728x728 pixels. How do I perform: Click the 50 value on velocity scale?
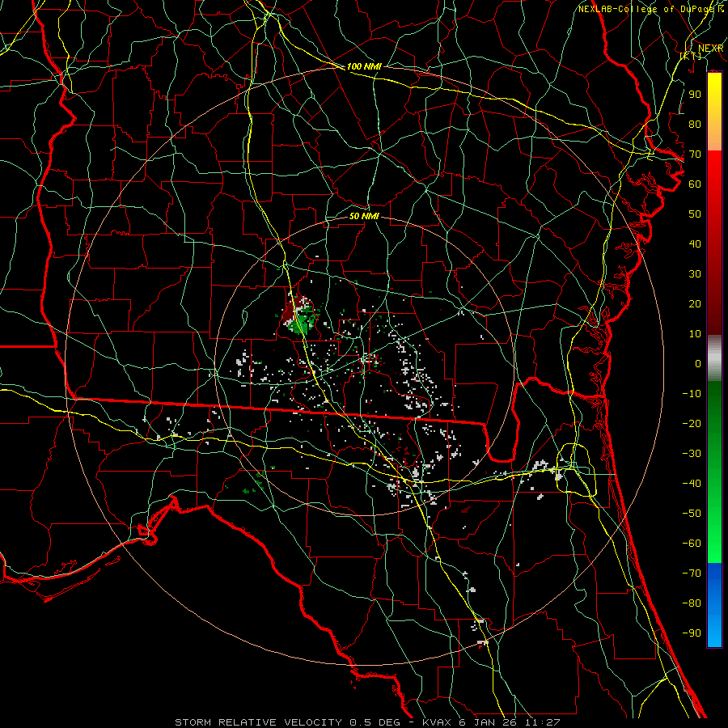[x=695, y=214]
